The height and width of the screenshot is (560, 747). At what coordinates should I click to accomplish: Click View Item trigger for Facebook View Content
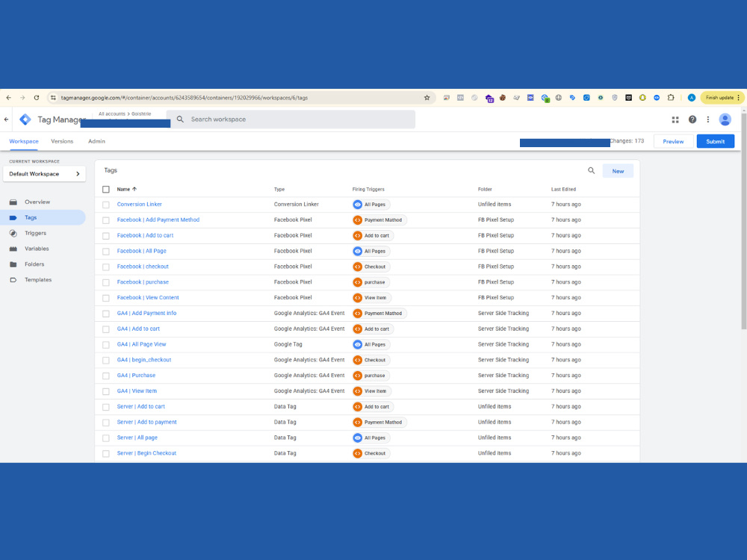tap(372, 298)
